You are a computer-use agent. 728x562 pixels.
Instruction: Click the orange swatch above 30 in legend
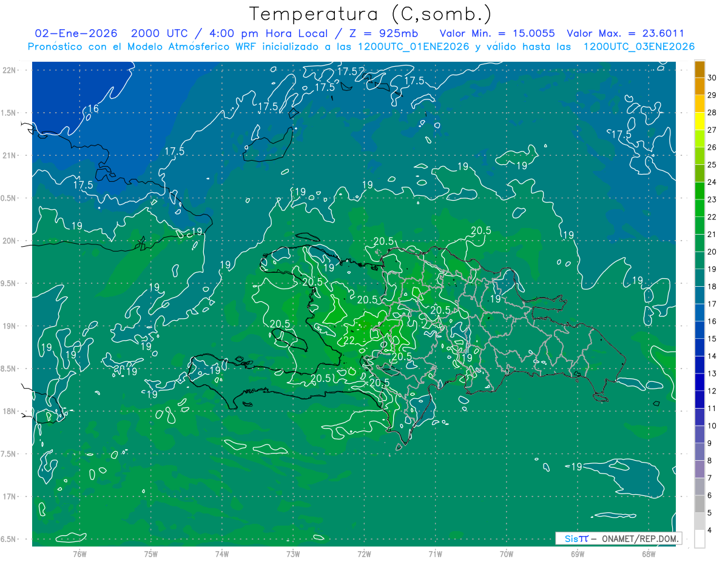tap(699, 70)
